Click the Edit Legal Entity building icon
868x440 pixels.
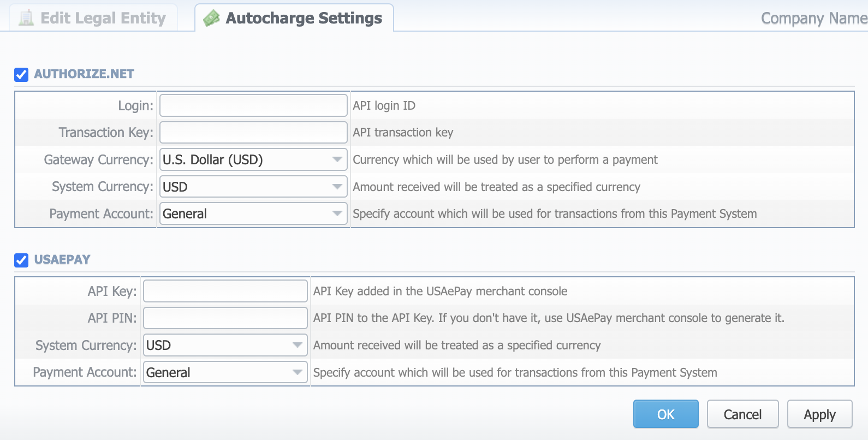[26, 18]
